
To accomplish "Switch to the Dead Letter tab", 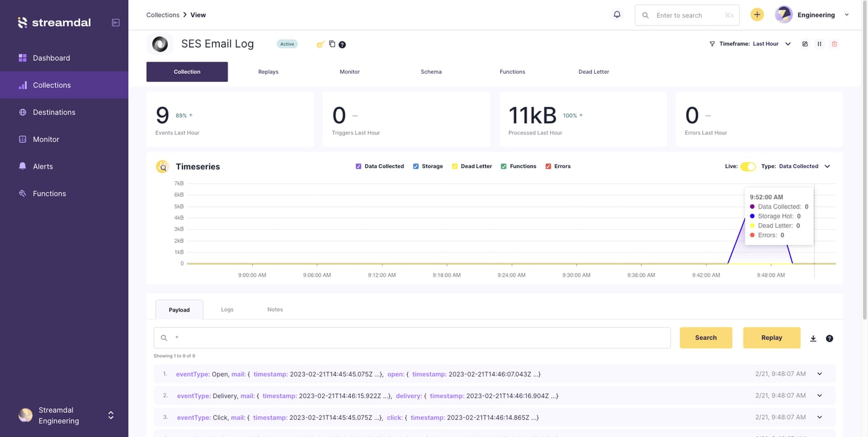I will pos(593,72).
